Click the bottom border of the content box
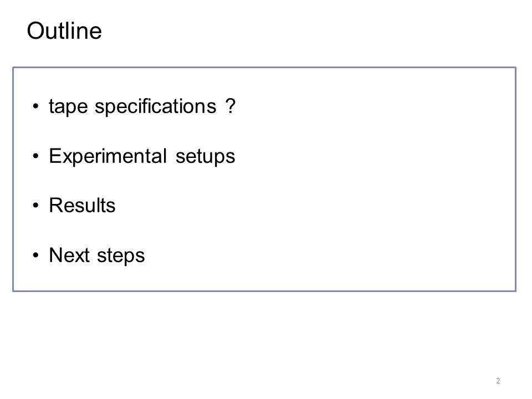532x399 pixels. (x=264, y=291)
